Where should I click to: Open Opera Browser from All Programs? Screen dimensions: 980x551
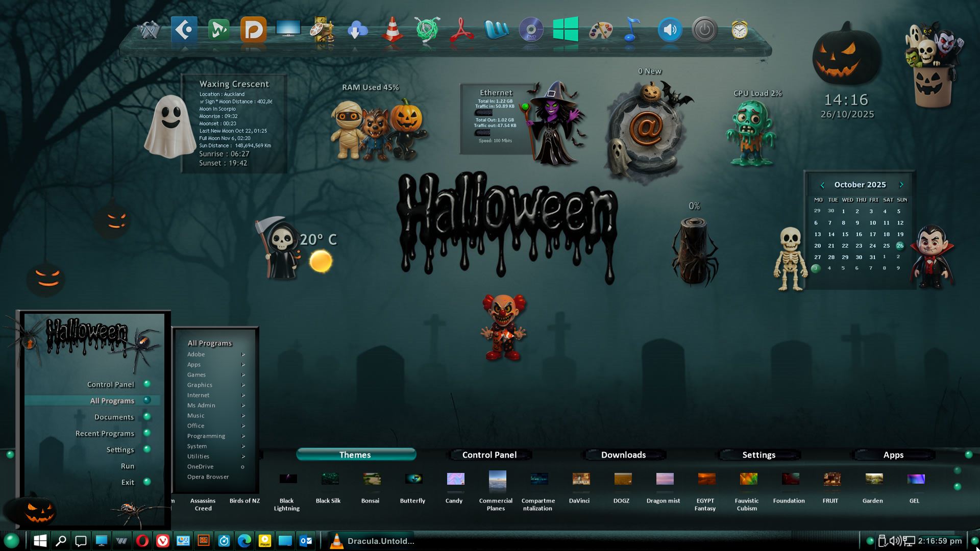tap(208, 477)
